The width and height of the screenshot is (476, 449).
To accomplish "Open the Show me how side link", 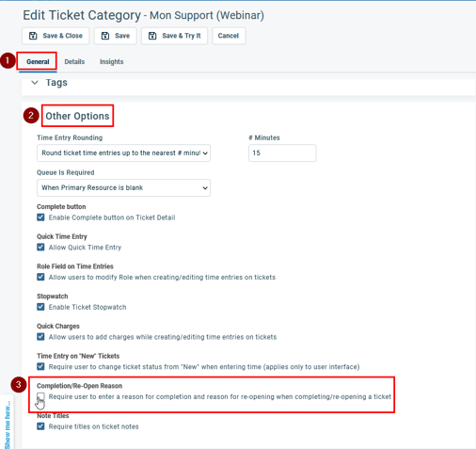I will pyautogui.click(x=8, y=425).
